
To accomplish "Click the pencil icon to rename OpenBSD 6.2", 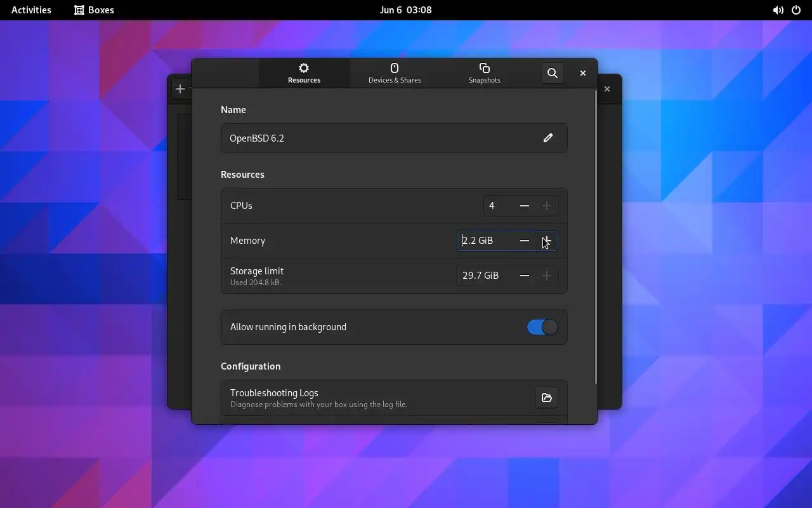I will pyautogui.click(x=548, y=138).
